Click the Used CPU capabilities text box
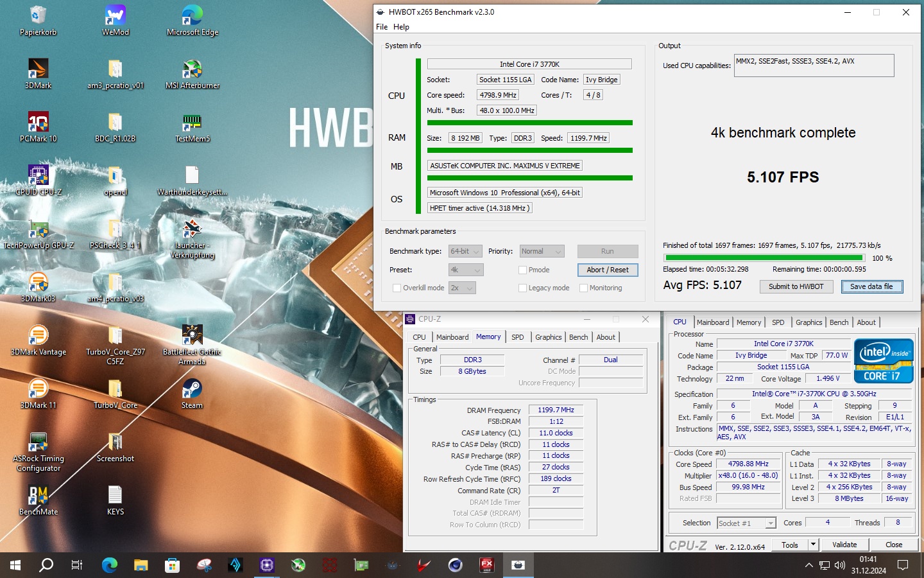924x578 pixels. (814, 66)
